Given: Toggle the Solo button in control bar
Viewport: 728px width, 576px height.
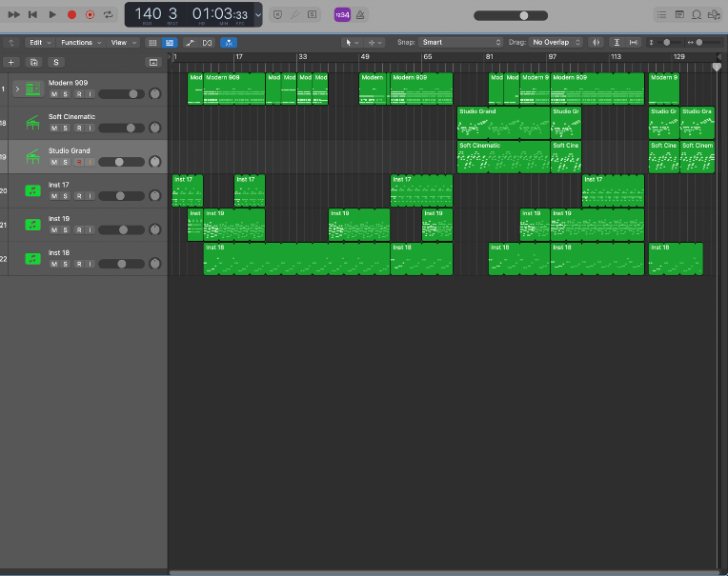Looking at the screenshot, I should click(x=312, y=15).
